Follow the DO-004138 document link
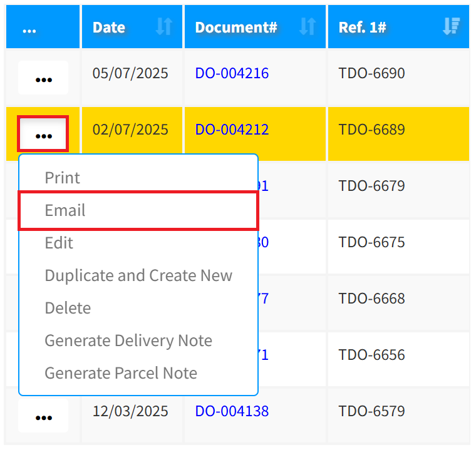476x450 pixels. [x=232, y=411]
